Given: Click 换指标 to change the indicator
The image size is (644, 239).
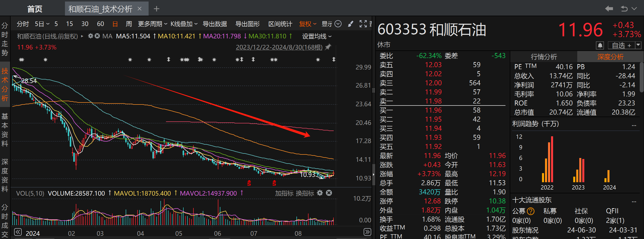Looking at the screenshot, I should point(305,193).
